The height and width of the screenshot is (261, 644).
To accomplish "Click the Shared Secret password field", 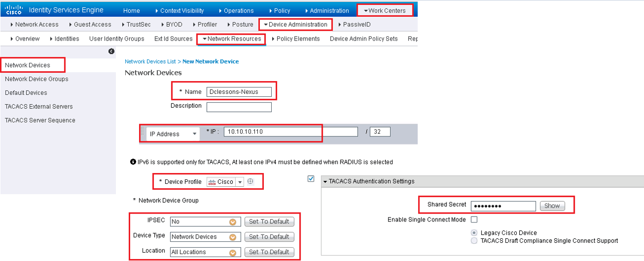I will pyautogui.click(x=503, y=206).
